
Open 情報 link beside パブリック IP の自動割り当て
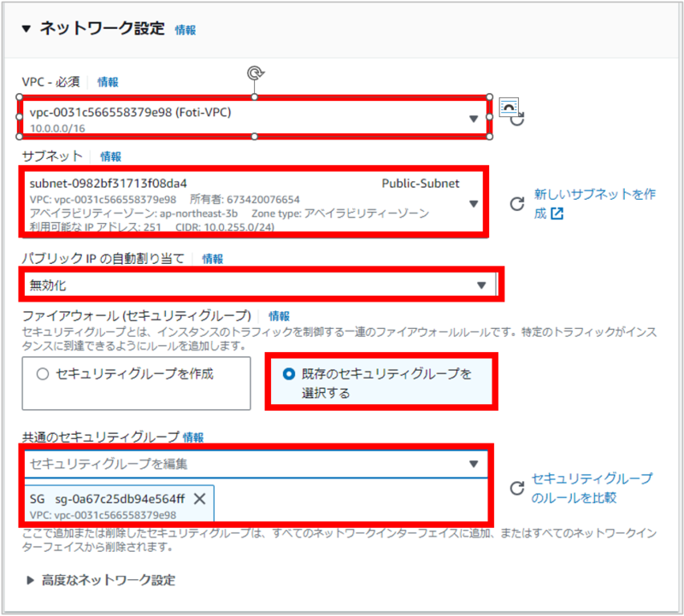pyautogui.click(x=212, y=259)
